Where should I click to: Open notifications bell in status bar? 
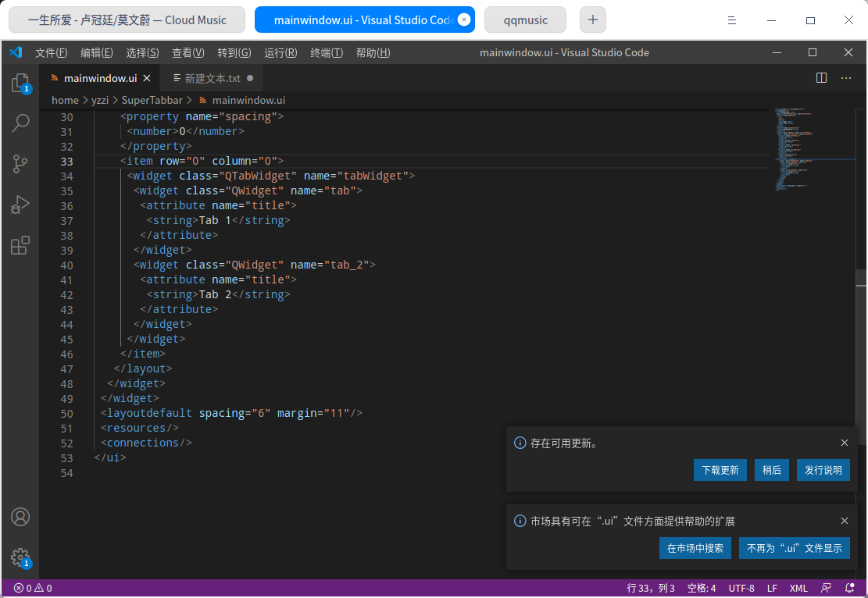pyautogui.click(x=850, y=588)
